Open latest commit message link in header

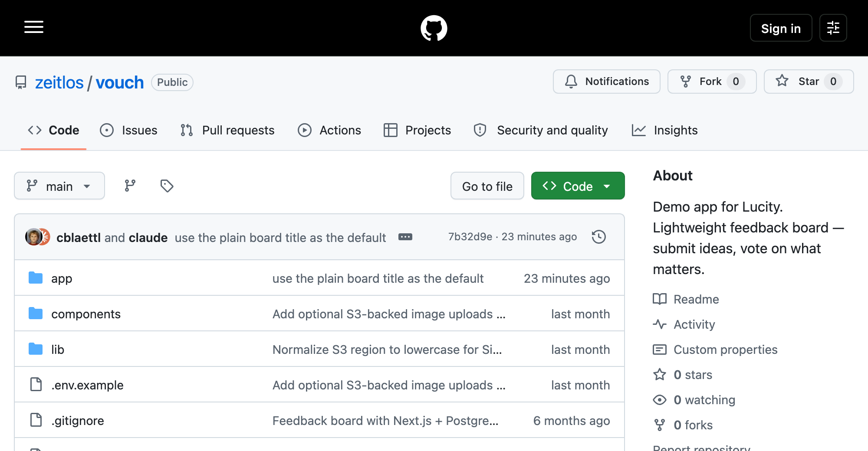click(280, 238)
